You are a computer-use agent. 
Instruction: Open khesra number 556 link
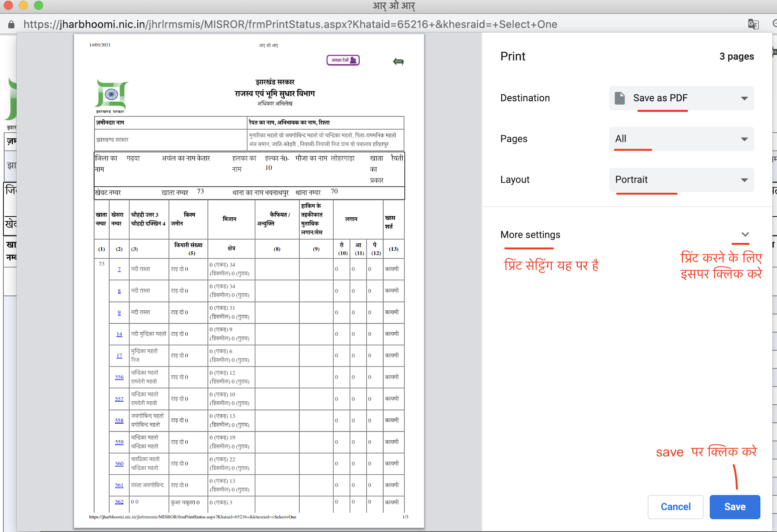[x=119, y=377]
